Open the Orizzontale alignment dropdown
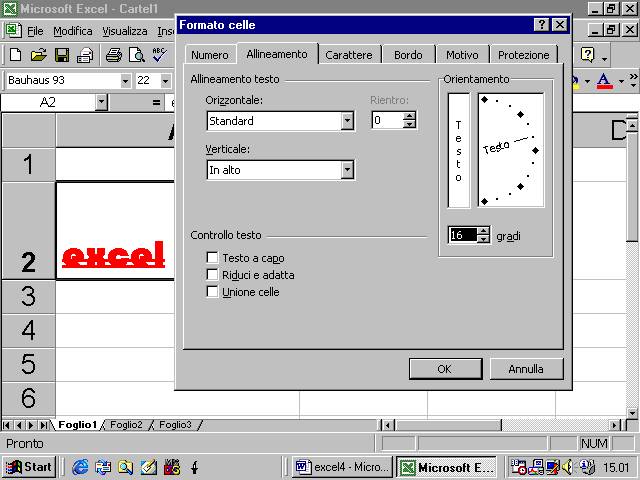 347,121
